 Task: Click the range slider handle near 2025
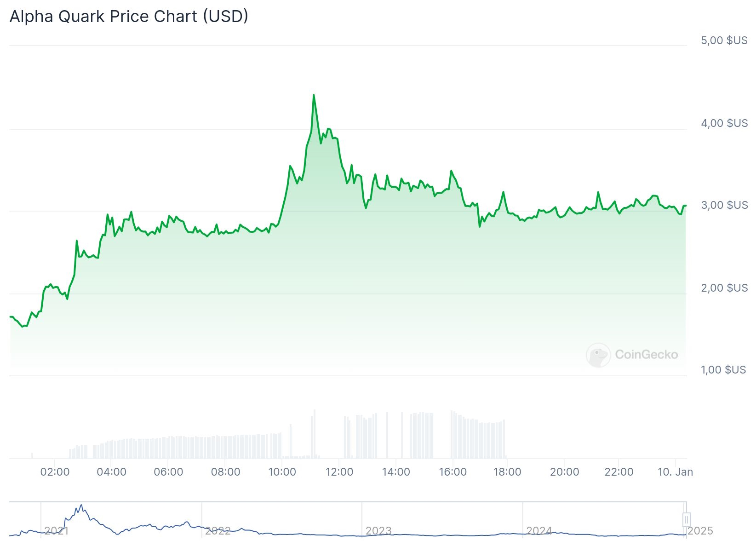click(686, 520)
